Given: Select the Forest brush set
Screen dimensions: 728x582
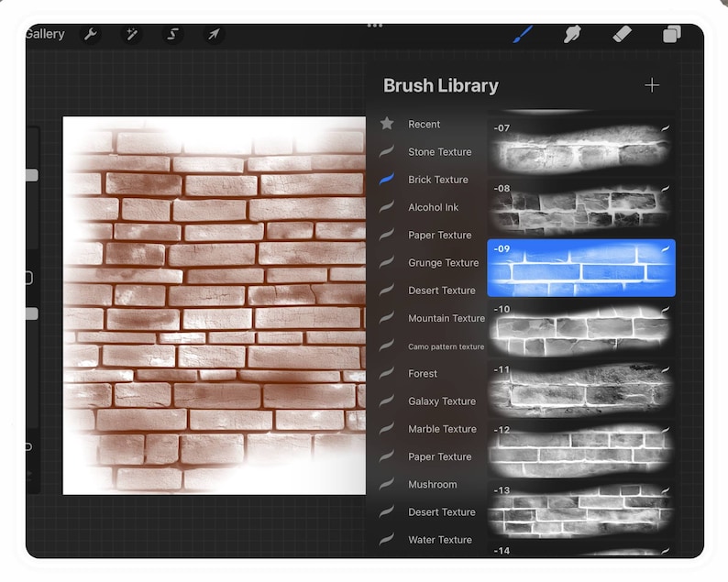Looking at the screenshot, I should 425,374.
